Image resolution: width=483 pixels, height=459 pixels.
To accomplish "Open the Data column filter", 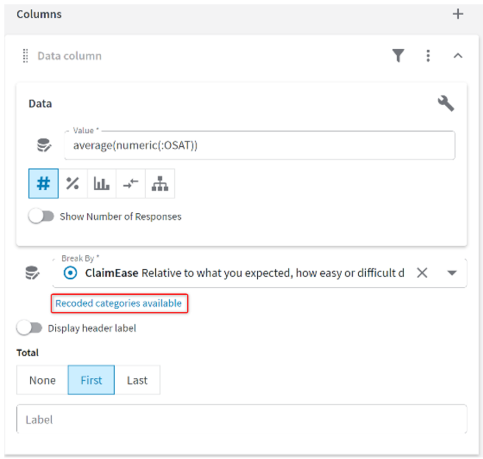I will [398, 56].
